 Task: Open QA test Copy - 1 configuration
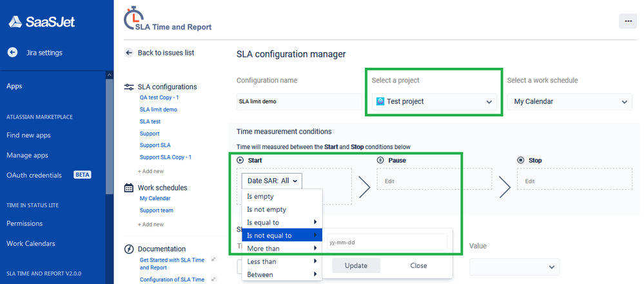point(159,98)
